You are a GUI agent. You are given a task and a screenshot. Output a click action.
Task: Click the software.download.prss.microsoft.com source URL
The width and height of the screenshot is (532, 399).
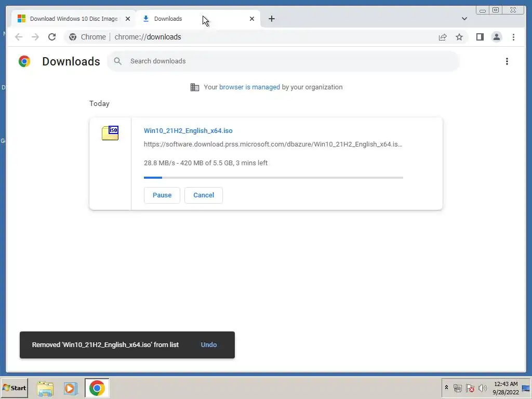pos(273,144)
